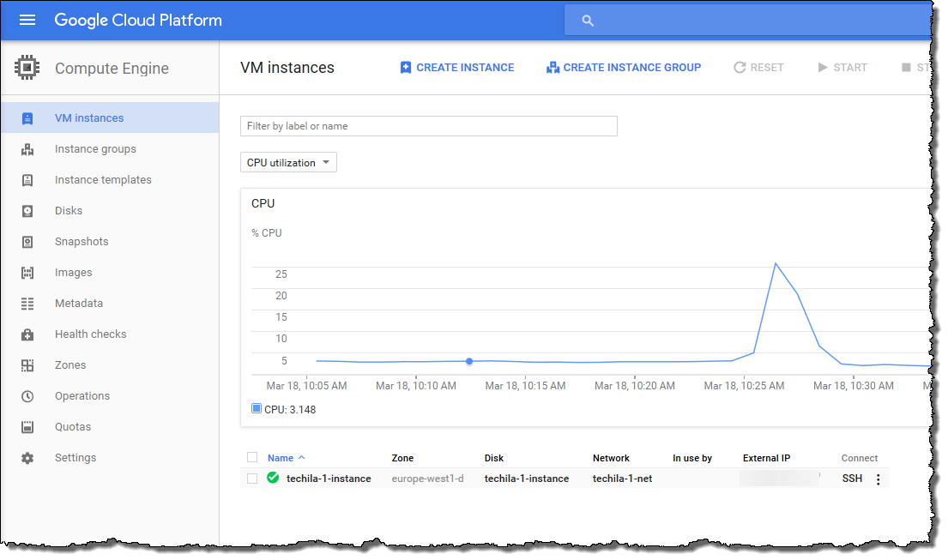Open the Quotas sidebar item

(x=73, y=427)
